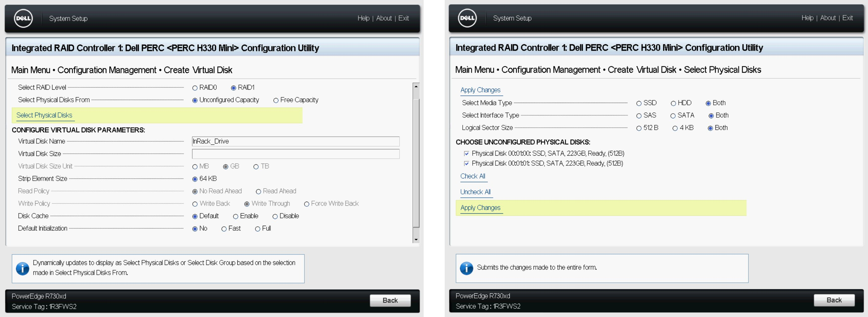Click the Dell logo on the Create Virtual Disk screen

point(23,19)
